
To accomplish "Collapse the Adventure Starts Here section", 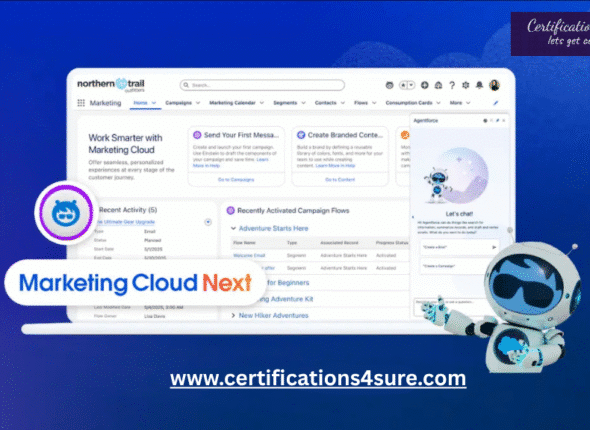I will click(x=233, y=228).
